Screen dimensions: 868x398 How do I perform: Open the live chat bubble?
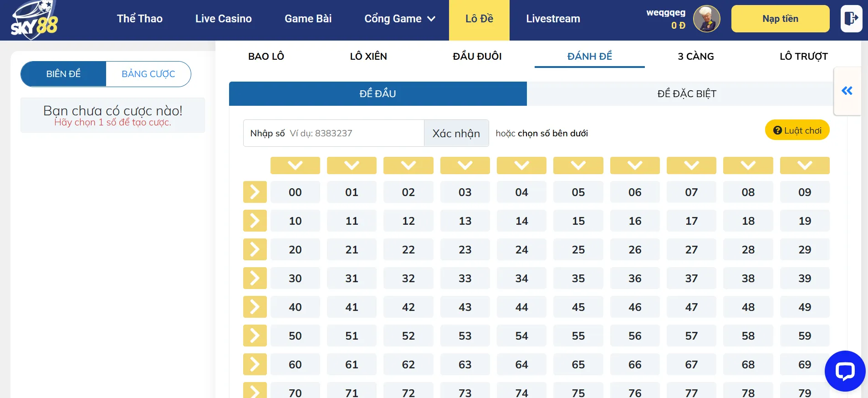pyautogui.click(x=844, y=371)
